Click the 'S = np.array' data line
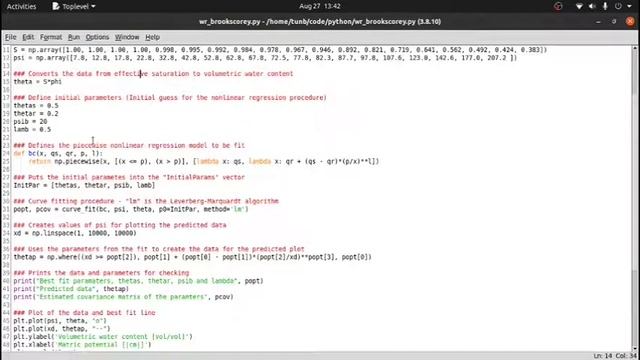This screenshot has width=640, height=360. (x=280, y=50)
